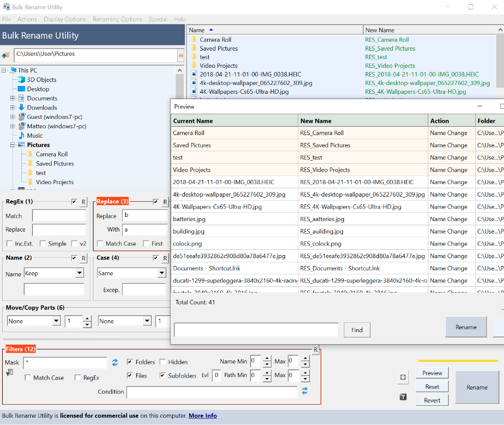Click the file list vertical scrollbar
The image size is (504, 425).
[500, 61]
